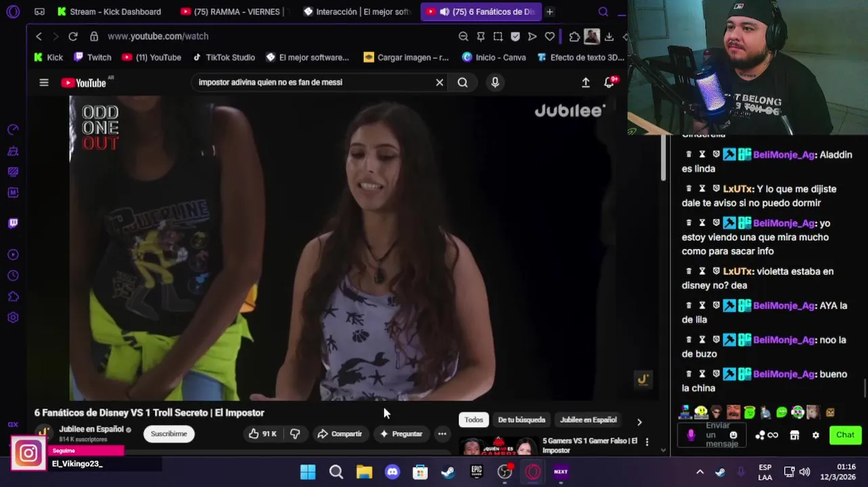
Task: Zoom out page with address bar magnifier
Action: click(463, 37)
